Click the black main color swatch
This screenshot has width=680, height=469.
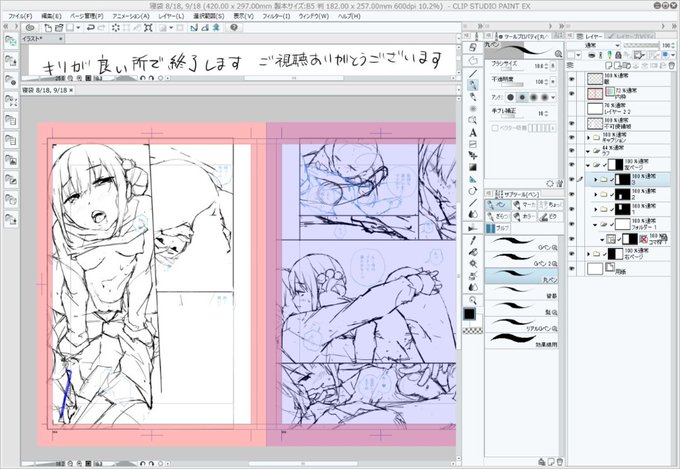(469, 314)
